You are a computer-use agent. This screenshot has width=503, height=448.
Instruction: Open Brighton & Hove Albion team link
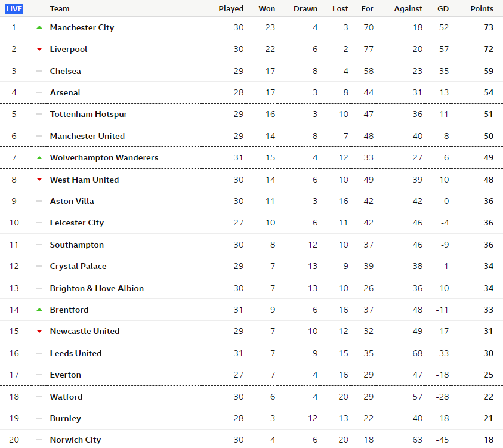pyautogui.click(x=97, y=288)
